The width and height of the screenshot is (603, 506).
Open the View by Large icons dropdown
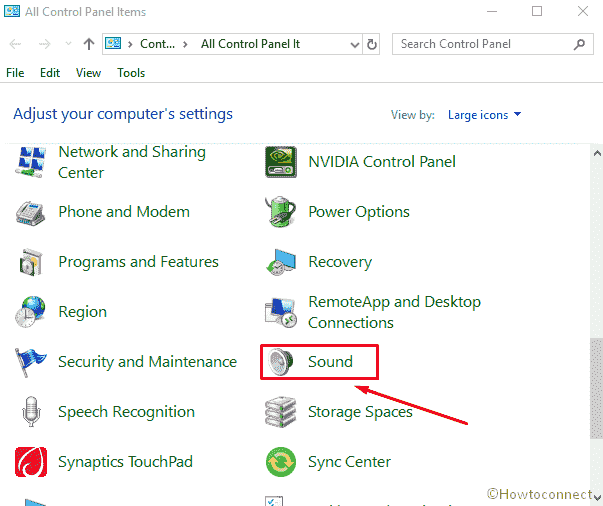[x=485, y=115]
